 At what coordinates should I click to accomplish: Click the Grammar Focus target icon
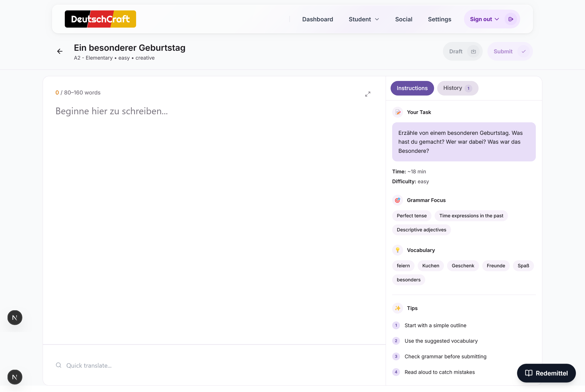click(x=397, y=200)
